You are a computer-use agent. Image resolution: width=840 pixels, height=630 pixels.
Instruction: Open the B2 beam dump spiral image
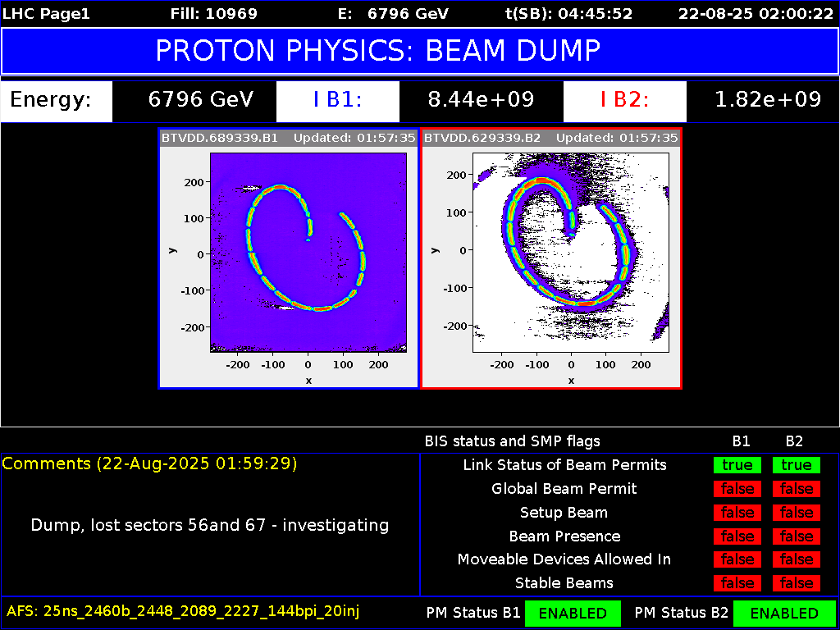click(x=571, y=253)
